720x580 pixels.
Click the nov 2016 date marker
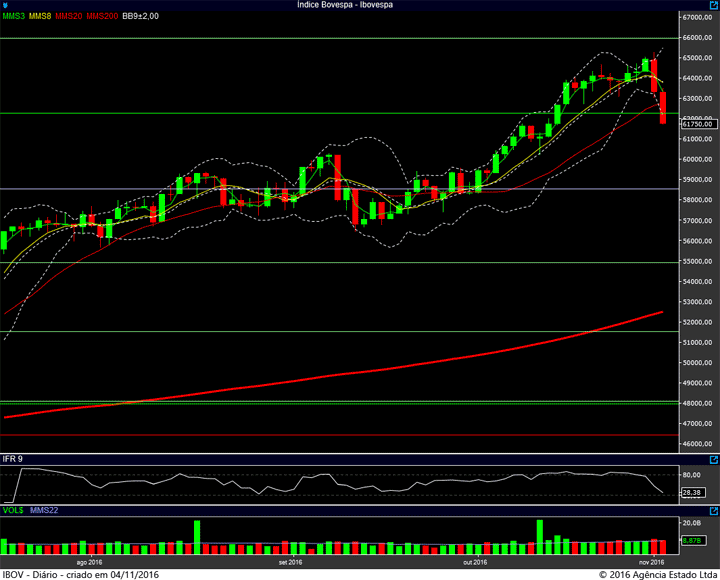652,562
